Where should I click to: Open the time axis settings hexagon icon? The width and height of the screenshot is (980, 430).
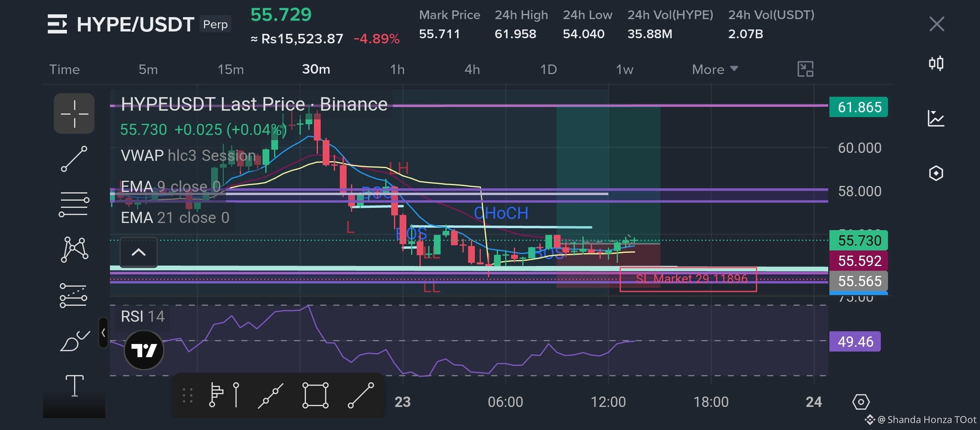[x=861, y=402]
